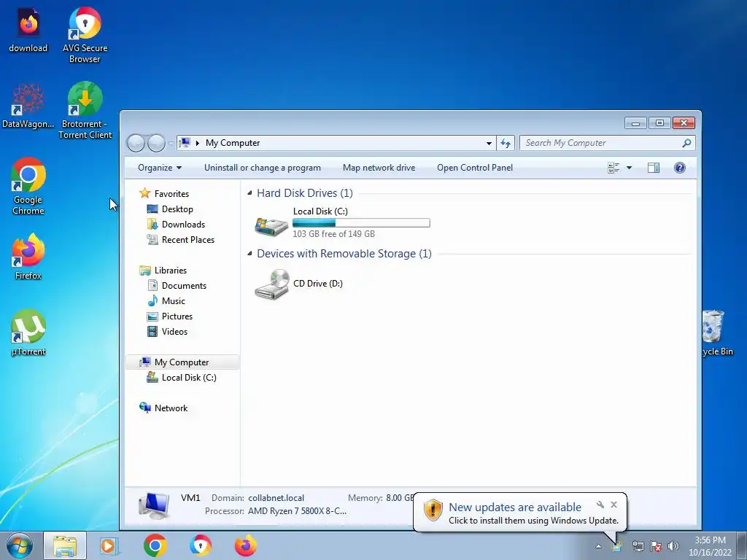Select Firefox desktop shortcut
Viewport: 747px width, 560px height.
(x=28, y=257)
